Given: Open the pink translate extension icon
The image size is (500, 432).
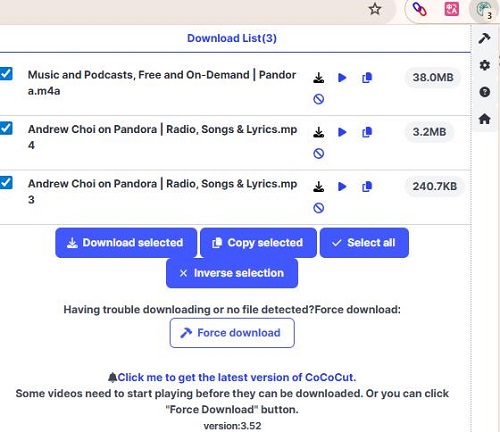Looking at the screenshot, I should click(x=452, y=9).
